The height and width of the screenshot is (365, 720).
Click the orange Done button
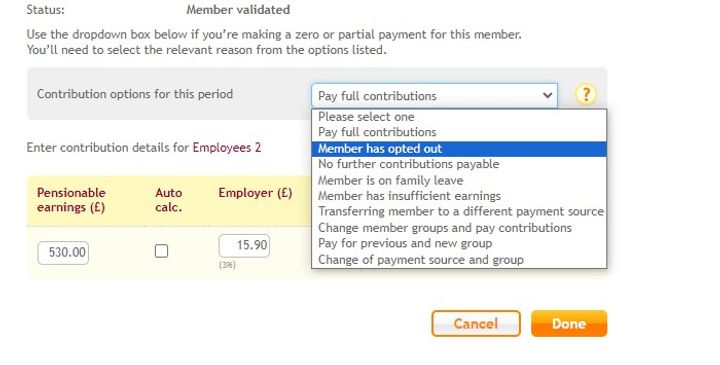[569, 324]
